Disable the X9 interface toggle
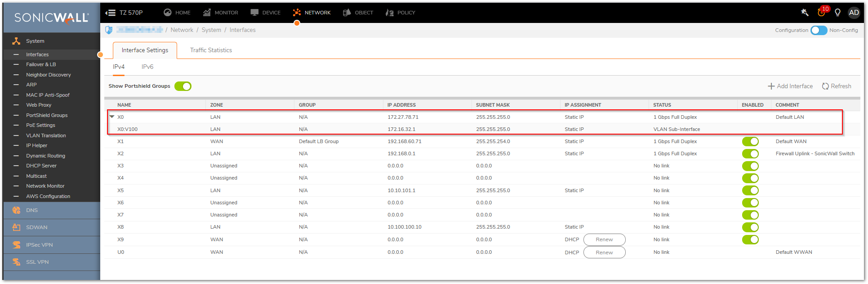 click(750, 239)
